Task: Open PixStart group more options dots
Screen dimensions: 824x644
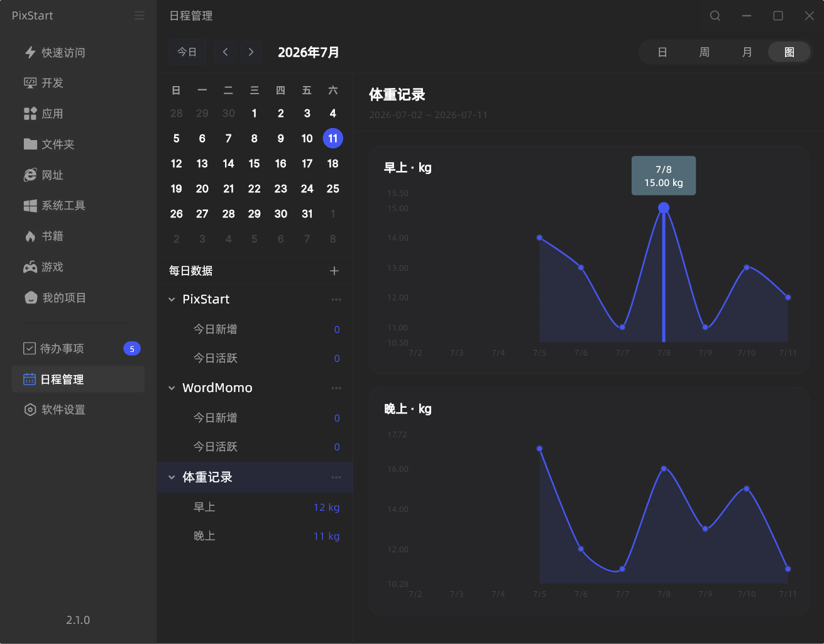Action: pyautogui.click(x=336, y=300)
